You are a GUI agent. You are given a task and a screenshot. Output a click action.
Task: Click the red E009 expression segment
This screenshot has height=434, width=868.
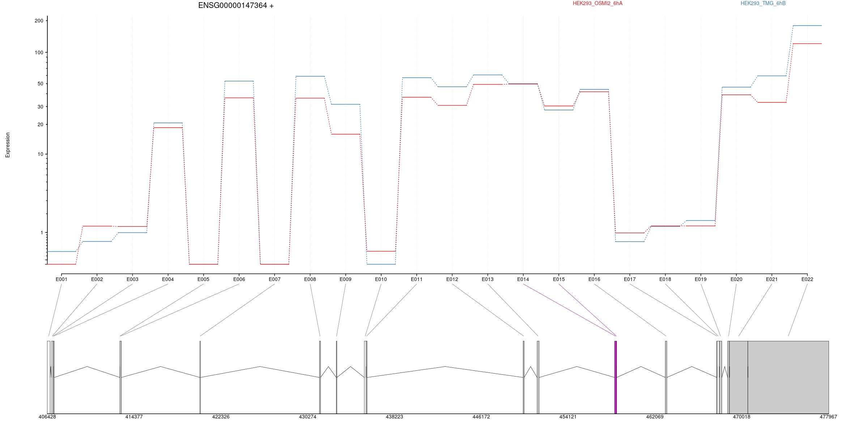pos(345,134)
